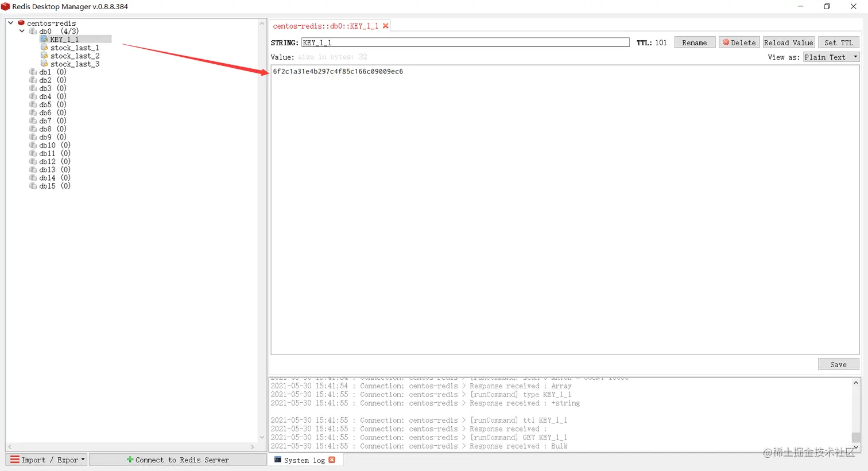Select the centos-redis::db0::KEY_1_1 tab

(x=327, y=25)
